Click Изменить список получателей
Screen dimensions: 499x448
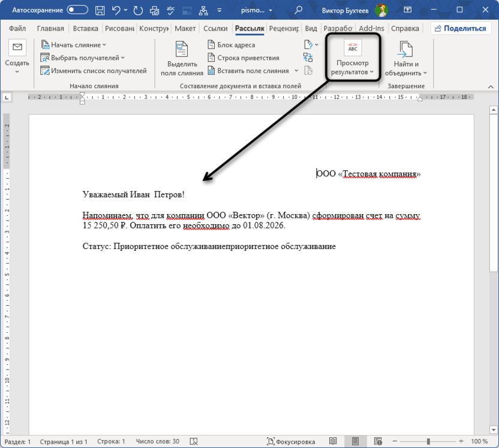coord(94,71)
